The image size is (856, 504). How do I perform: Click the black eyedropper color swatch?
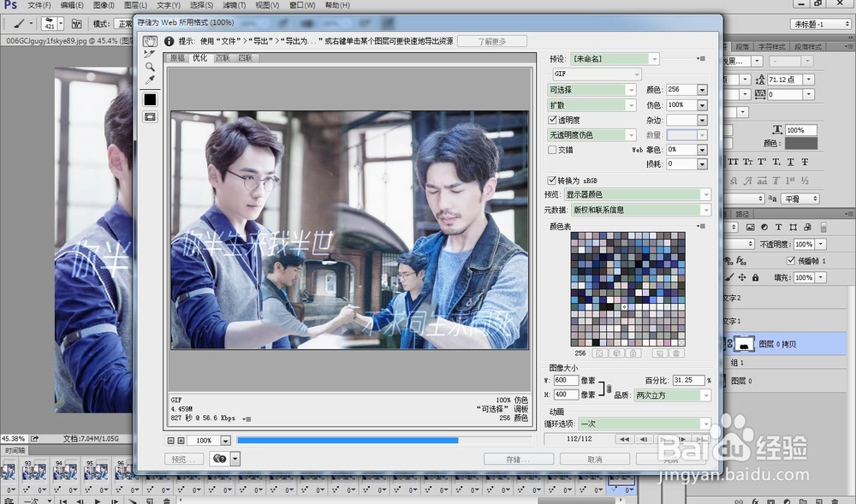point(150,99)
